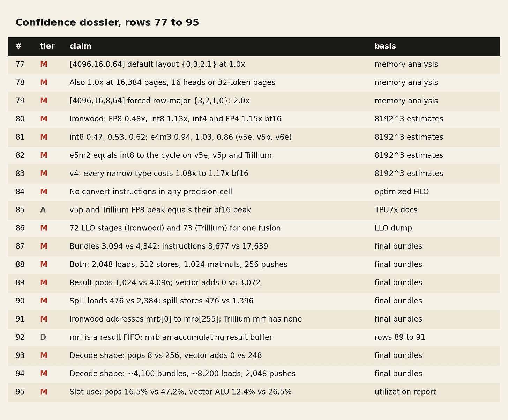Click row number 80
The image size is (508, 420).
20,119
